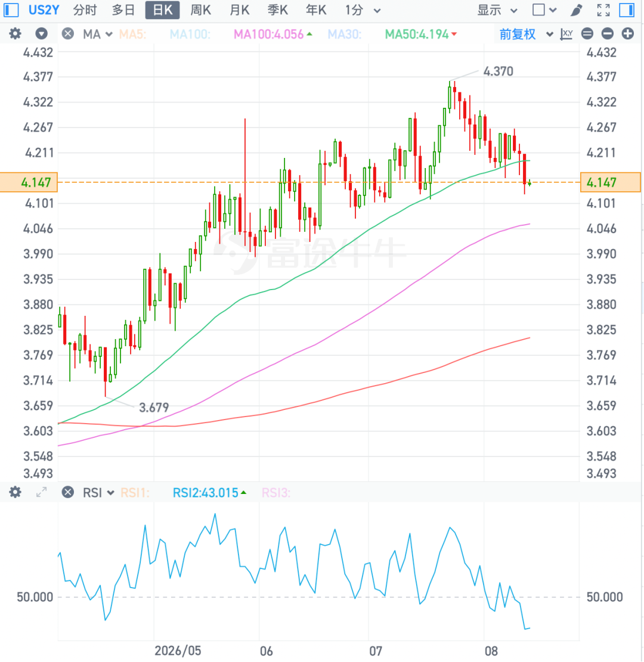Expand the layout square dropdown arrow
Screen dimensions: 644x662
point(553,10)
